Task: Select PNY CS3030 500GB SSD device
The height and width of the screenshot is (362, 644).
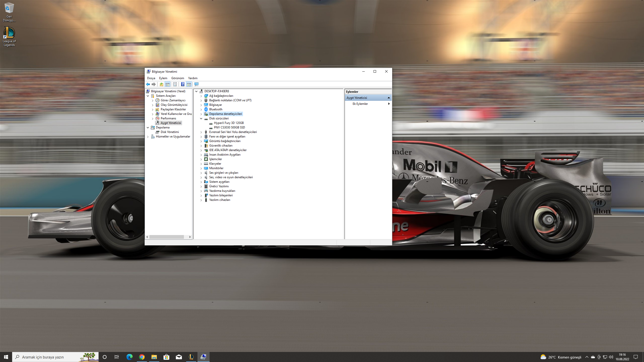Action: 229,127
